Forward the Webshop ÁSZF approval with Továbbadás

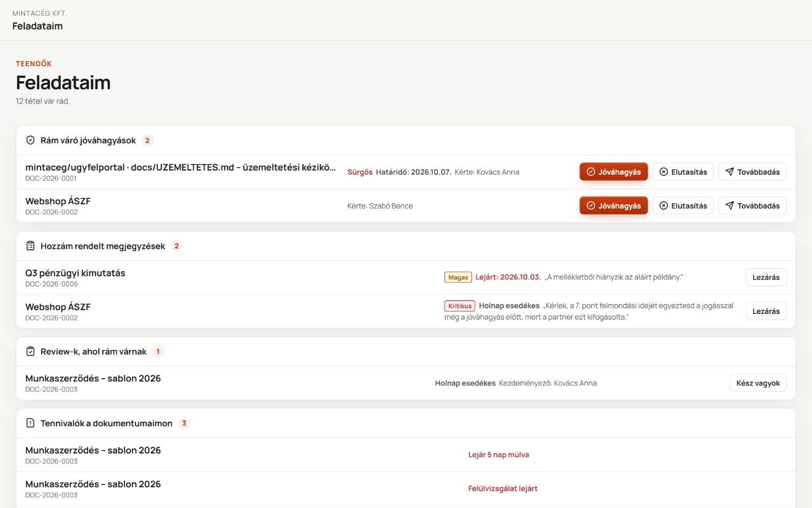coord(753,206)
